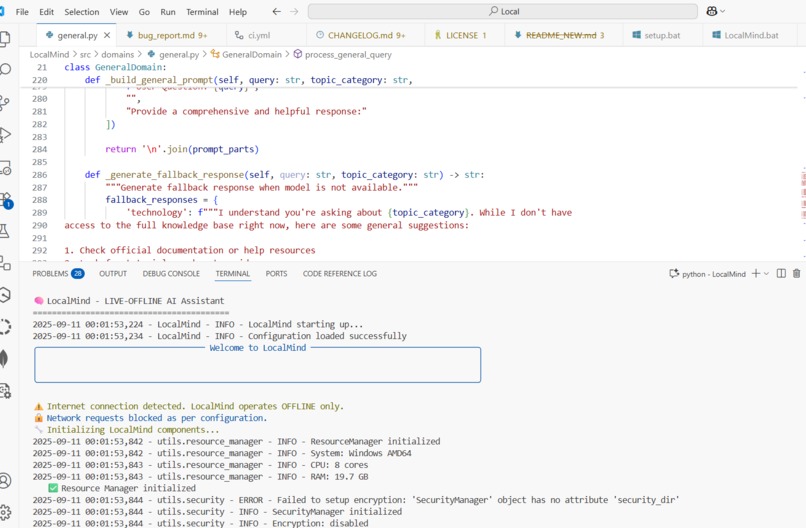Open the Go menu
This screenshot has height=528, width=806.
[144, 12]
